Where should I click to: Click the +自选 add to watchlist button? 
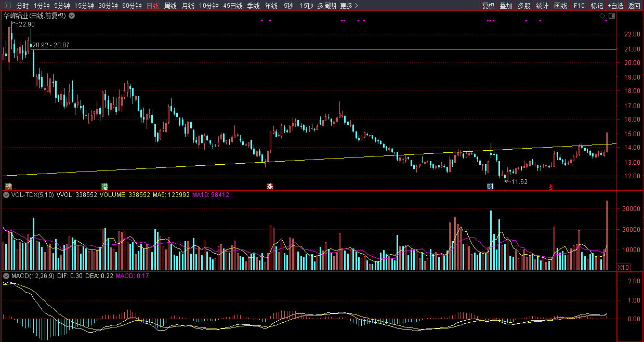point(615,6)
